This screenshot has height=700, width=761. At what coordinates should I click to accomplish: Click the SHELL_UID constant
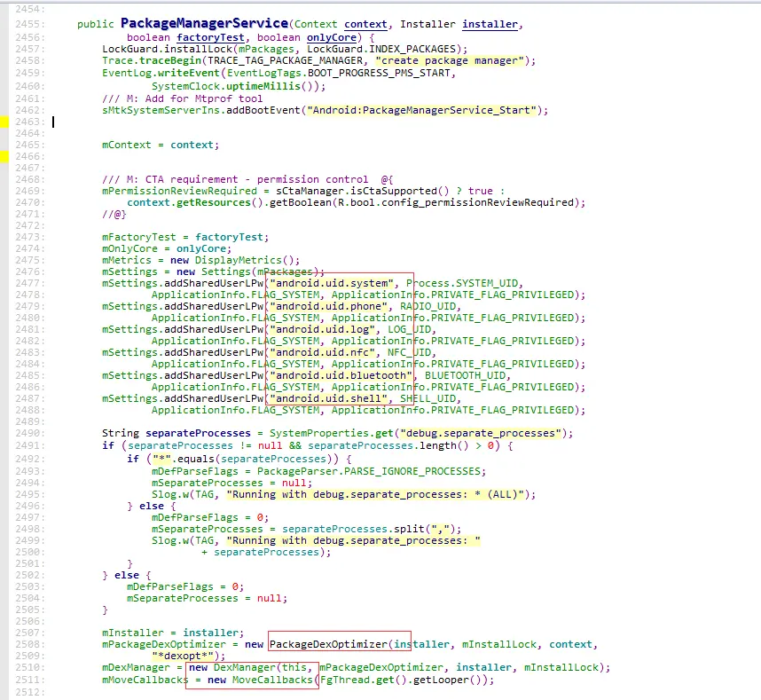[x=428, y=398]
